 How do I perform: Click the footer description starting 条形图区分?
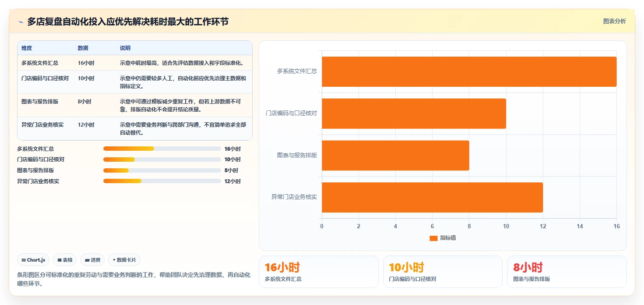point(134,279)
